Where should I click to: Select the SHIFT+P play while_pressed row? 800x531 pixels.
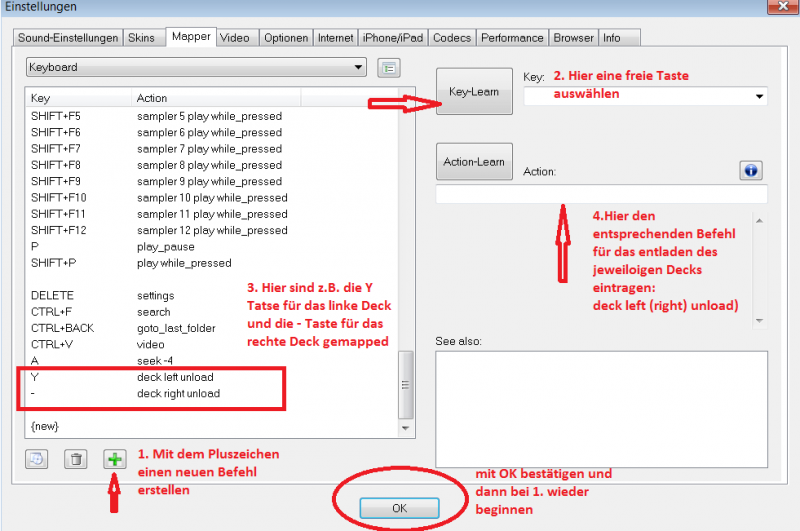[211, 263]
